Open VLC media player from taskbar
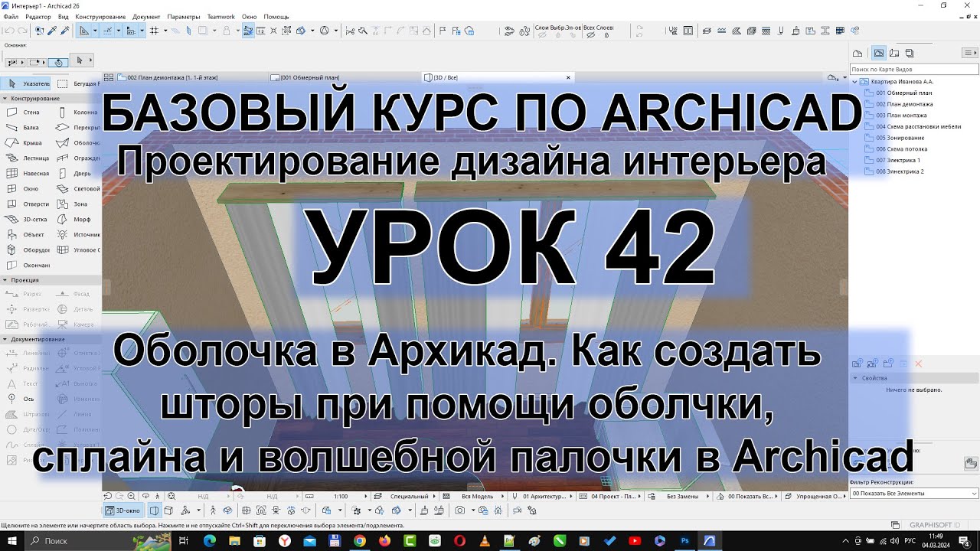The width and height of the screenshot is (980, 551). (x=484, y=540)
